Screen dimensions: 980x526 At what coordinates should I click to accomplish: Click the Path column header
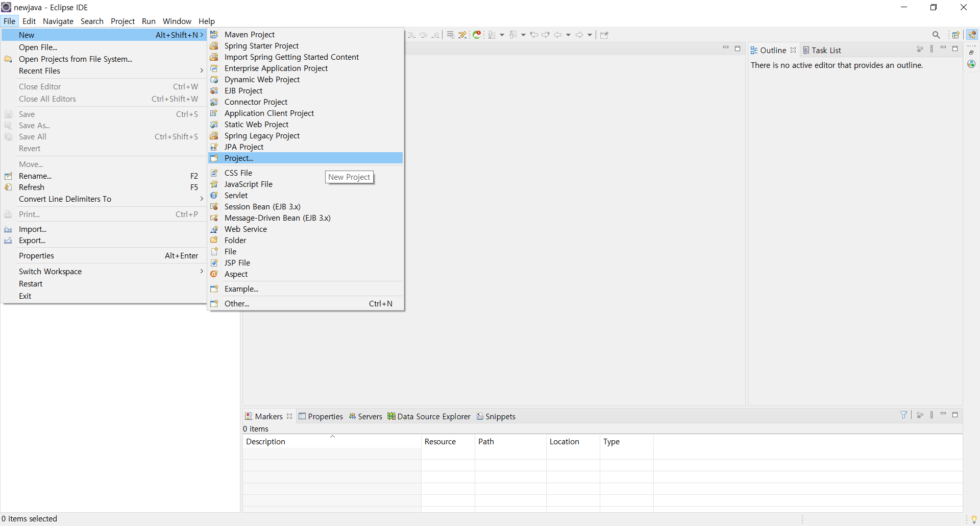click(x=510, y=441)
